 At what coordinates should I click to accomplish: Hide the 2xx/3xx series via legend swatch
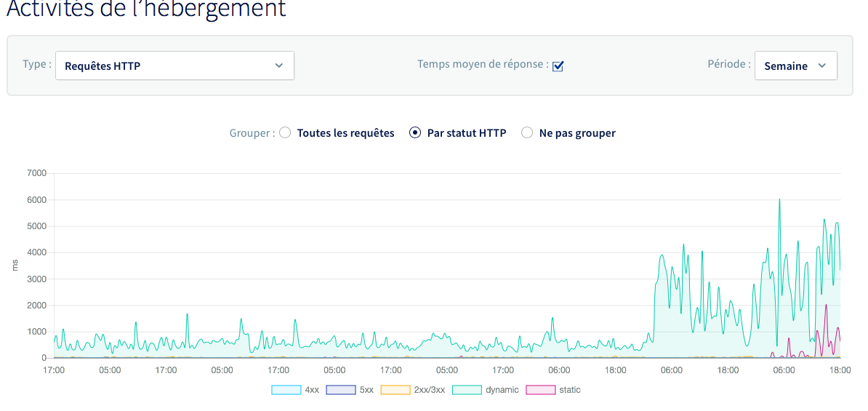pos(395,390)
